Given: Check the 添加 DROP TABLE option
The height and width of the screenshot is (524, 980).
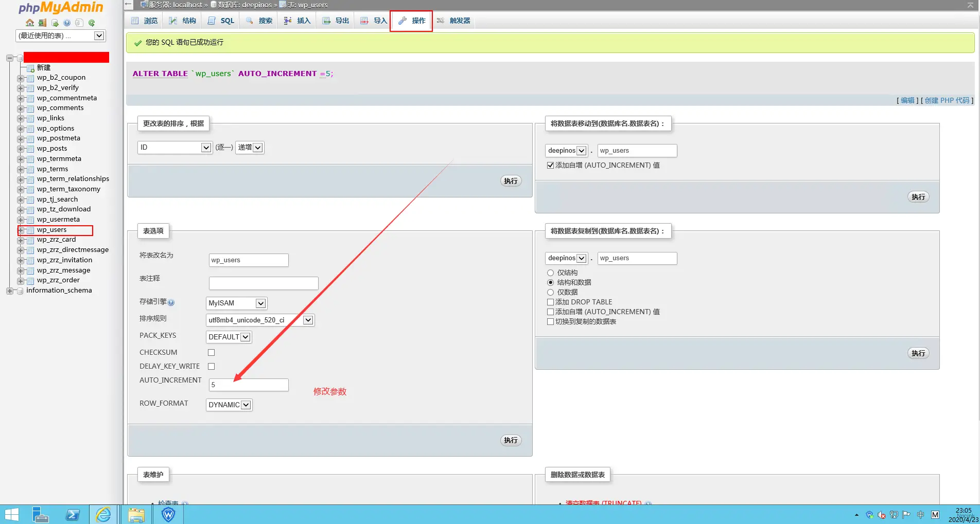Looking at the screenshot, I should click(550, 302).
